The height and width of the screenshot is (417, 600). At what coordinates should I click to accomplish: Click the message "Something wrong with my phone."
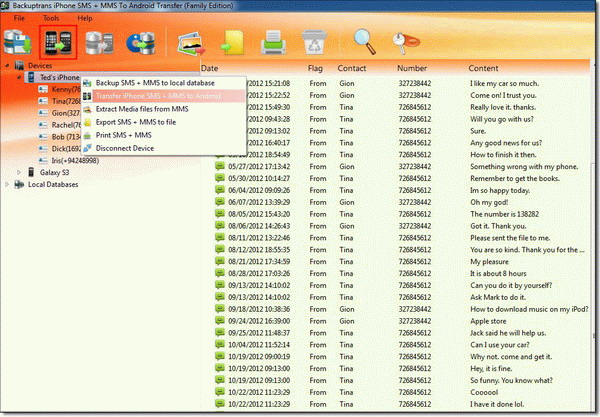tap(524, 166)
